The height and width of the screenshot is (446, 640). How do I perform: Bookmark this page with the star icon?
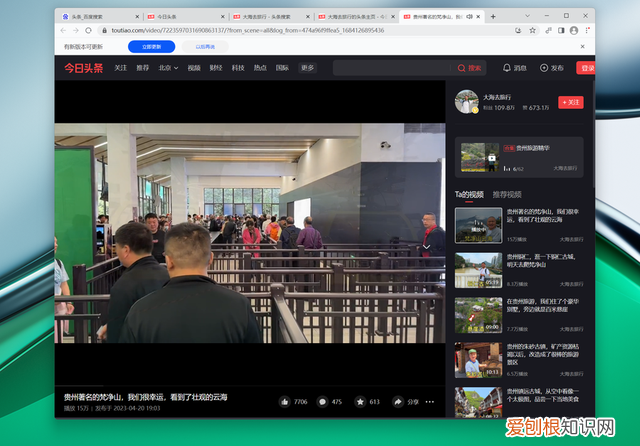[x=532, y=31]
